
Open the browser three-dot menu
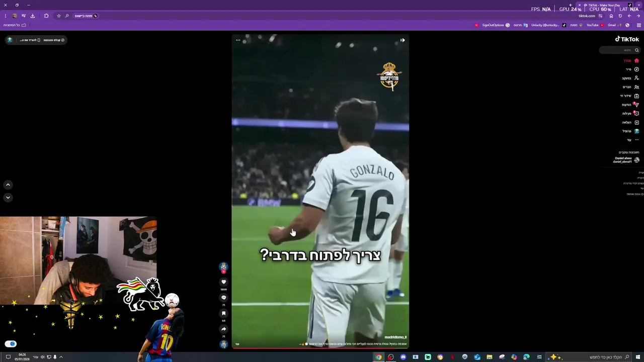(6, 16)
